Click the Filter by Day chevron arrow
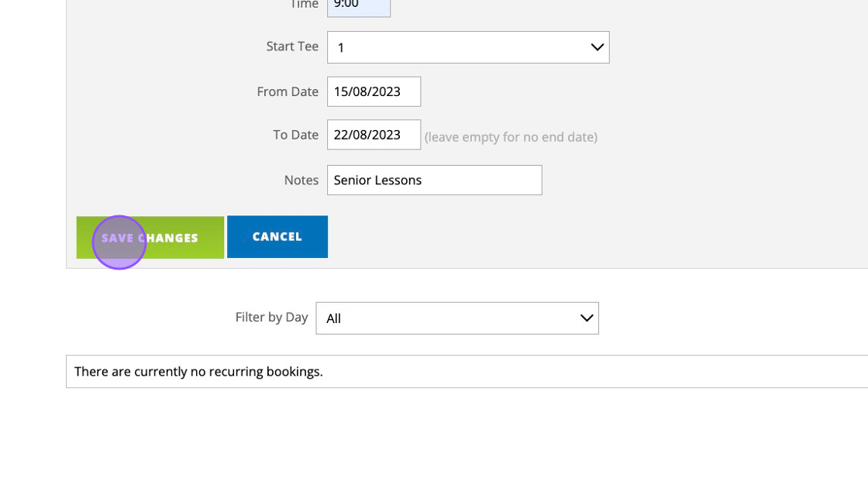 (587, 318)
